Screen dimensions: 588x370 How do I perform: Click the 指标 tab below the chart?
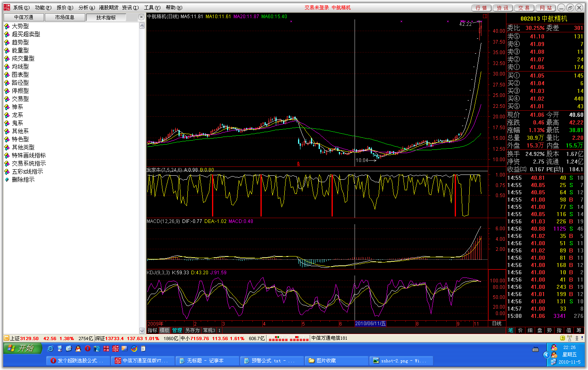coord(152,330)
